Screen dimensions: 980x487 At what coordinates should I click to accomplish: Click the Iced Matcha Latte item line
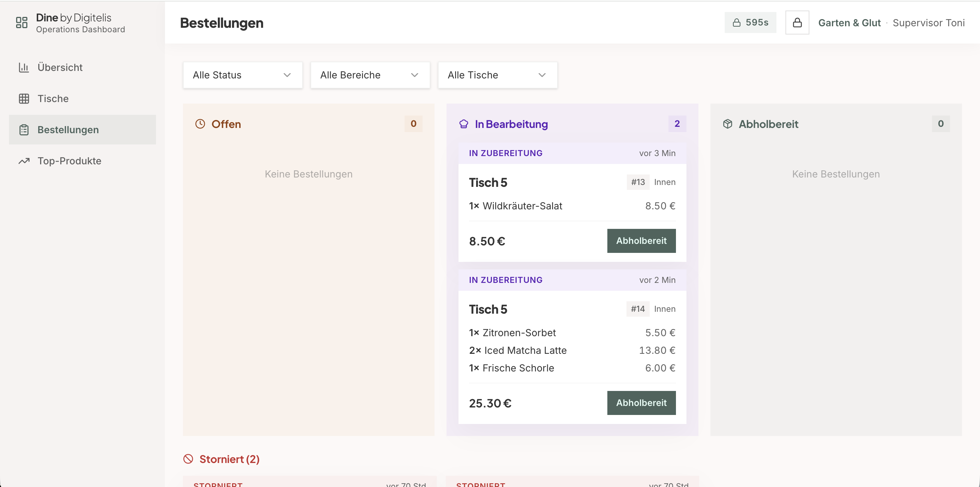pos(572,350)
